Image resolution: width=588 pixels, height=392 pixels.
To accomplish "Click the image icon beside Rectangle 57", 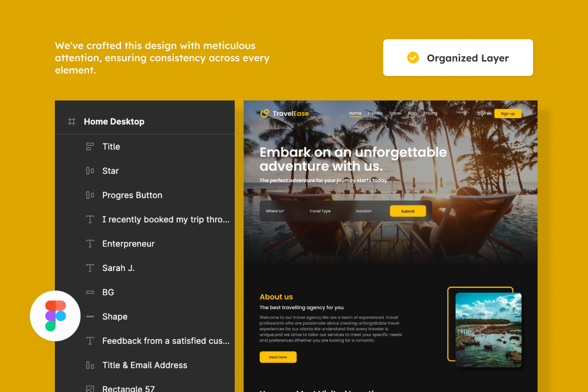I will click(90, 389).
